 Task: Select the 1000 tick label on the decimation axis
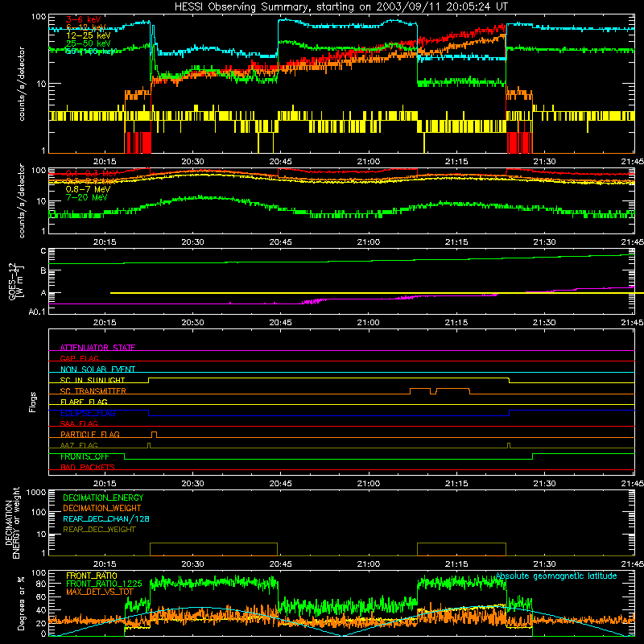(x=36, y=493)
